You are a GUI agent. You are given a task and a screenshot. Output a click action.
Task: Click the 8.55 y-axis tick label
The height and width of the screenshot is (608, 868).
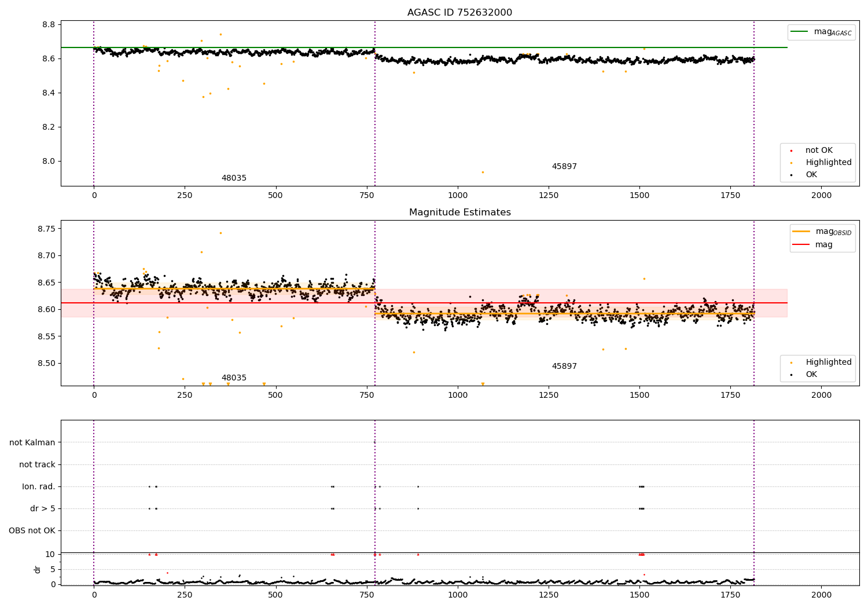46,337
